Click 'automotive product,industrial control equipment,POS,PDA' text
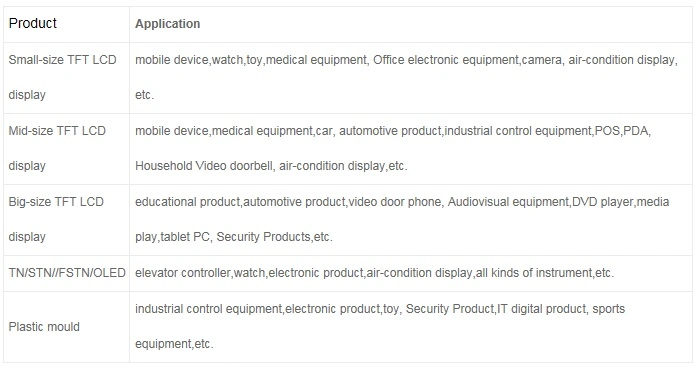 point(495,131)
